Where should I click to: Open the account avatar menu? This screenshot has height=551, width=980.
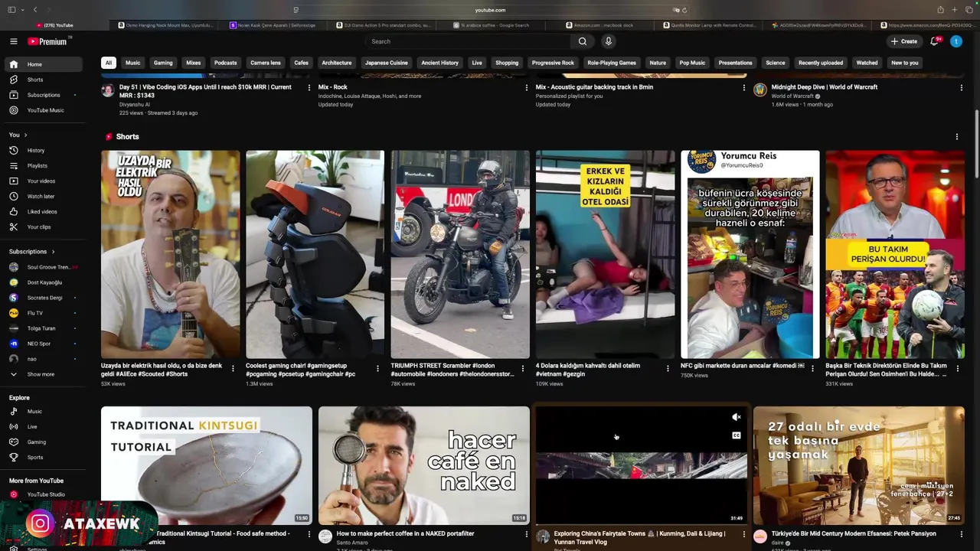pyautogui.click(x=956, y=41)
